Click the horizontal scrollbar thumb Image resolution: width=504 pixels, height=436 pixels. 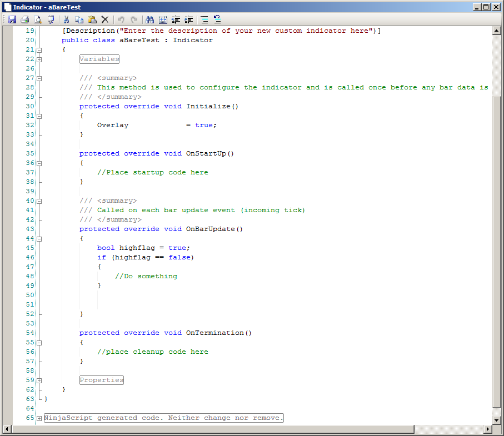pos(213,429)
